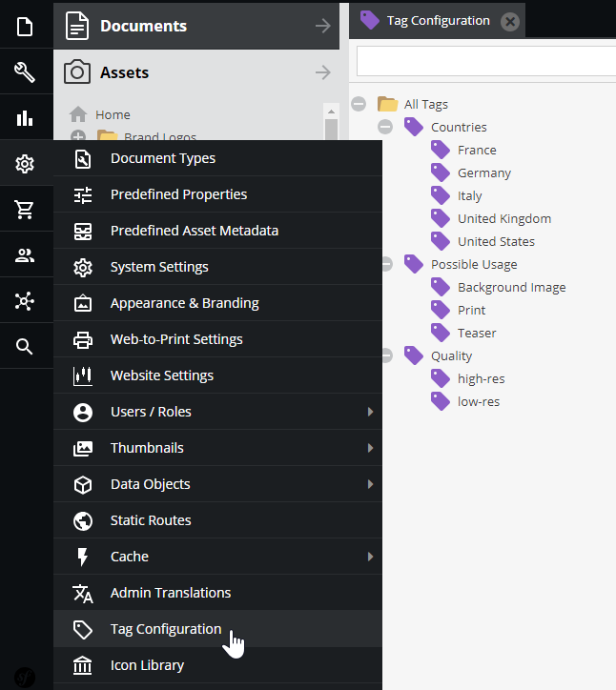
Task: Click the Search magnifier sidebar icon
Action: pyautogui.click(x=25, y=347)
